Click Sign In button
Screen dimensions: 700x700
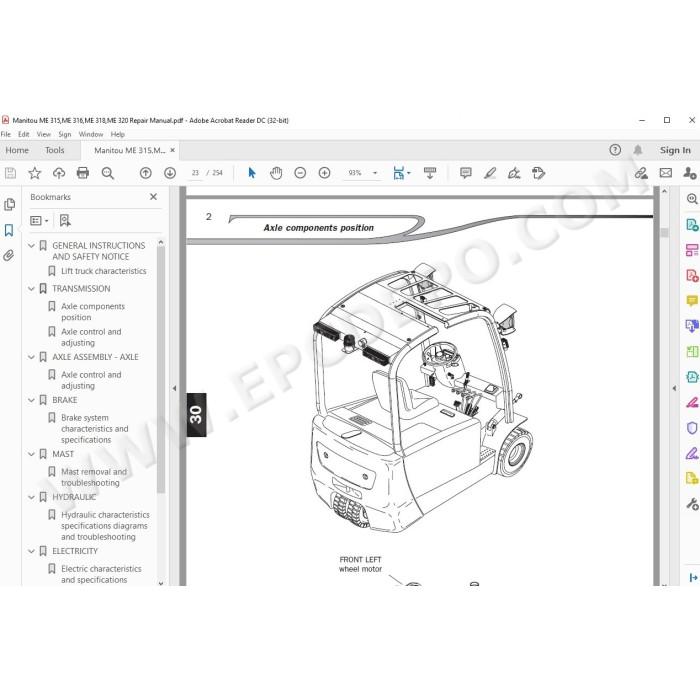click(675, 150)
